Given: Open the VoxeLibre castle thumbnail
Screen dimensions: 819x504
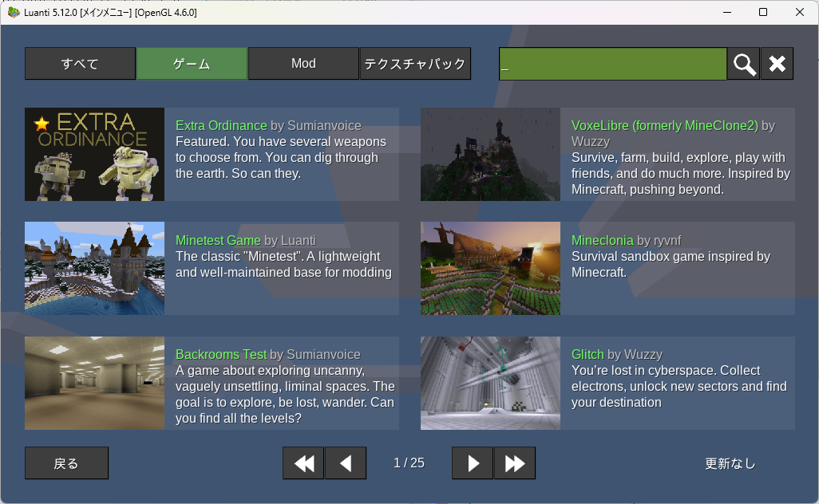Looking at the screenshot, I should point(490,155).
